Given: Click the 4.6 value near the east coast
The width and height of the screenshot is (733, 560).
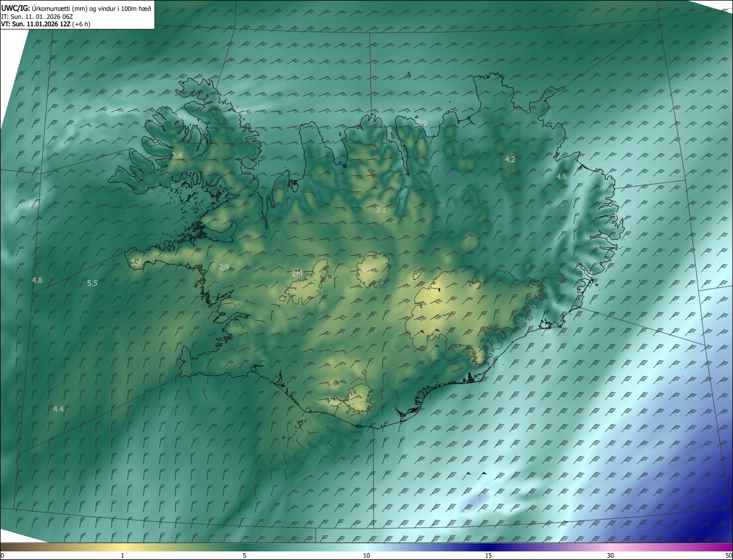Looking at the screenshot, I should (562, 177).
